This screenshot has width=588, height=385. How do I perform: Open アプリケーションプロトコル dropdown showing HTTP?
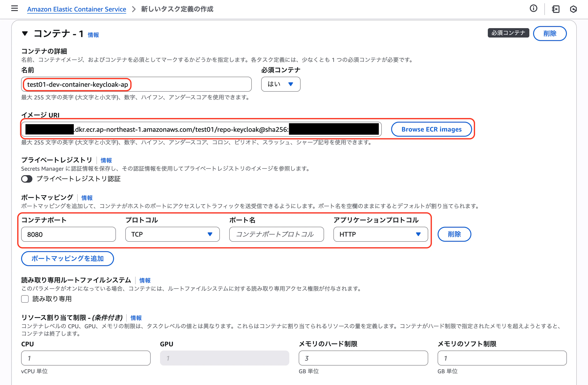click(381, 234)
